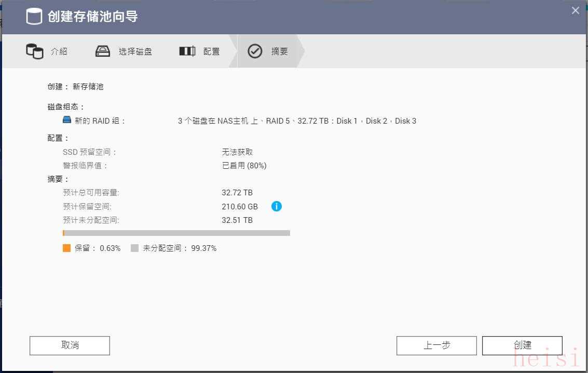Go to the 介绍 step label

tap(59, 51)
